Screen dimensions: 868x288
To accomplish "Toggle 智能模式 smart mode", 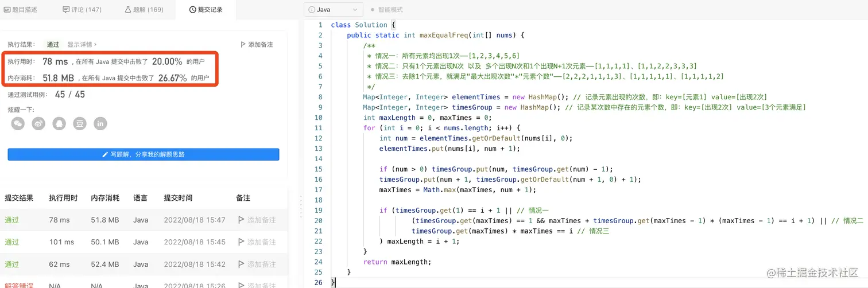I will (387, 10).
